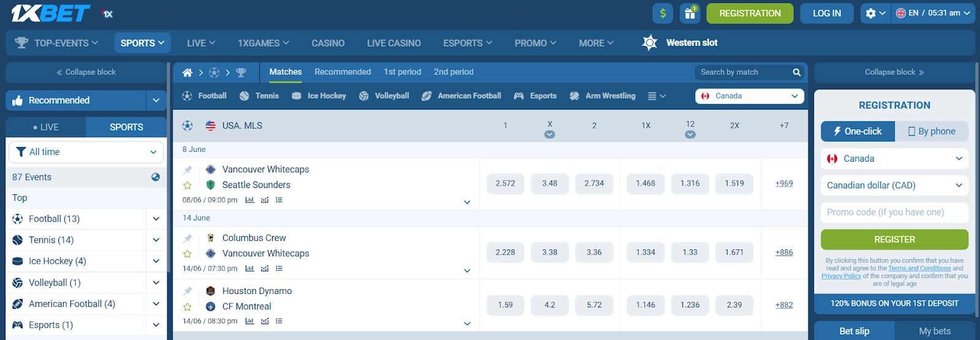This screenshot has height=340, width=980.
Task: Open the My bets tab
Action: point(935,331)
